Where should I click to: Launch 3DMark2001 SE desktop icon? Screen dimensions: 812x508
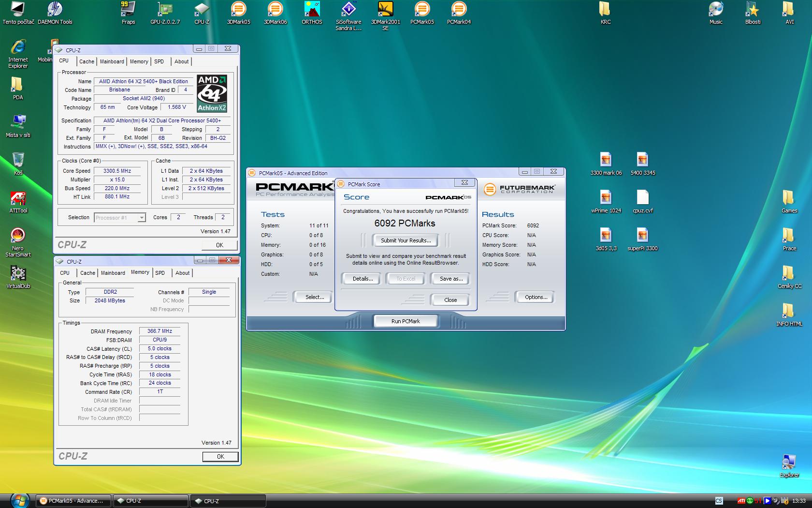pyautogui.click(x=385, y=16)
